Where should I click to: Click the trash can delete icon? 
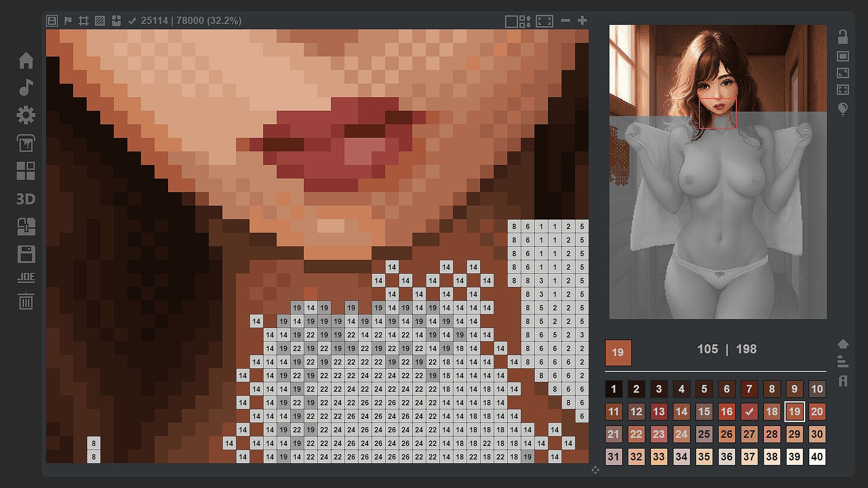pyautogui.click(x=26, y=301)
